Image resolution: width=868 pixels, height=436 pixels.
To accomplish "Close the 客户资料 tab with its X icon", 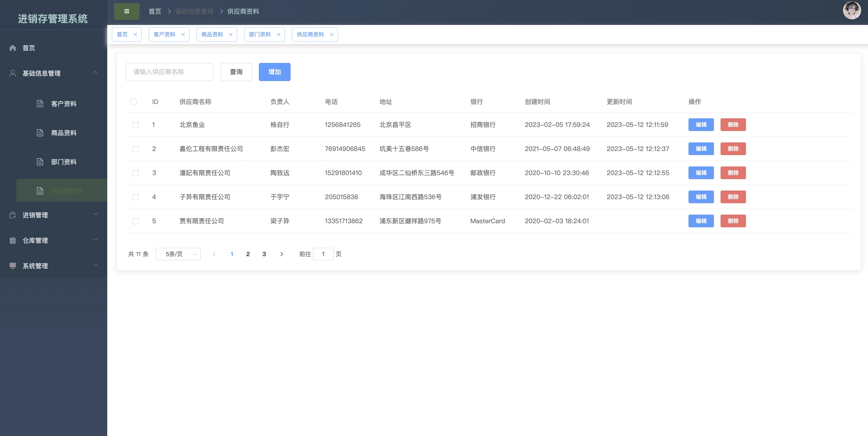I will coord(183,35).
